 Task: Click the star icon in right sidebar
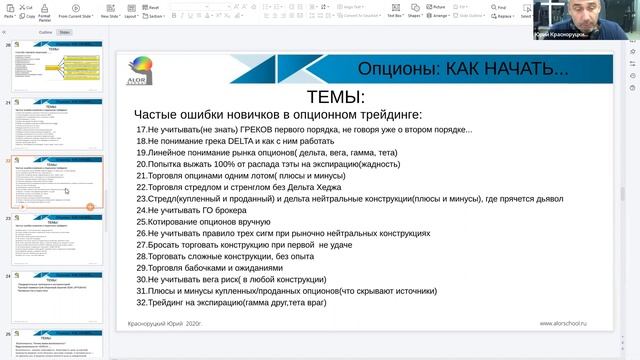pos(633,52)
